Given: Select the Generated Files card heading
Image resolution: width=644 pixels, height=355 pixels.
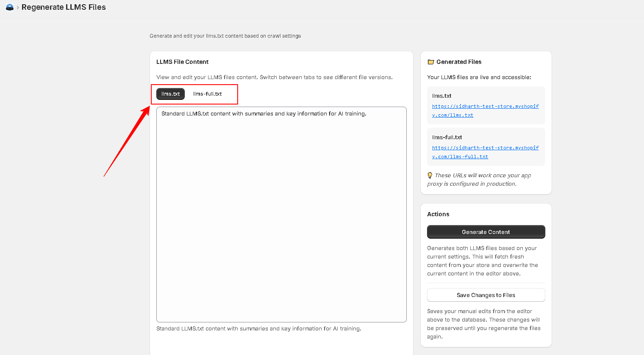Looking at the screenshot, I should tap(459, 62).
